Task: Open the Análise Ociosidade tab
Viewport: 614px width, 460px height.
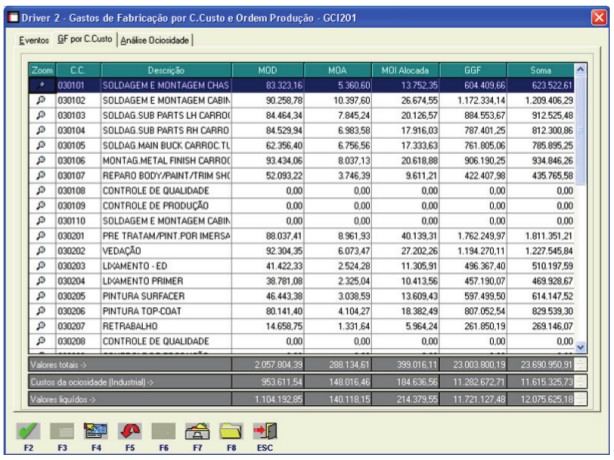Action: tap(155, 40)
